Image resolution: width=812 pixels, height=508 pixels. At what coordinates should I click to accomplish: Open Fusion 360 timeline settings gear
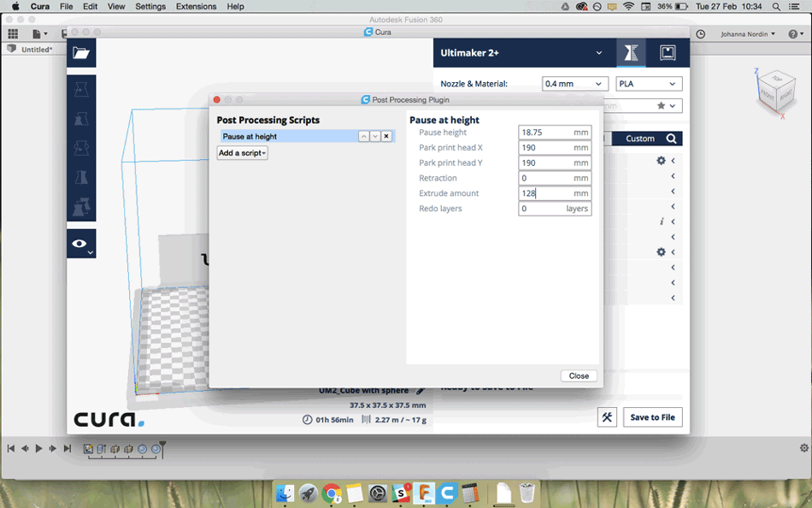pos(803,448)
